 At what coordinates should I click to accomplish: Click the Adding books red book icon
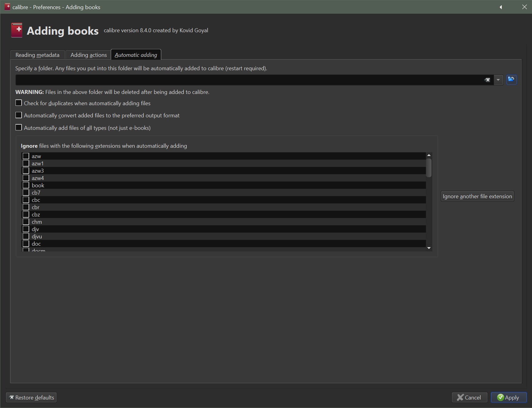tap(17, 30)
